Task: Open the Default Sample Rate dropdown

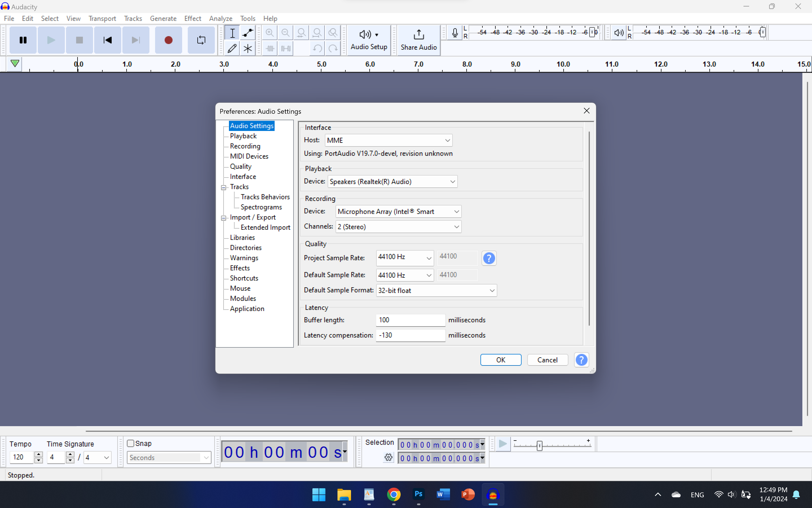Action: [x=405, y=275]
